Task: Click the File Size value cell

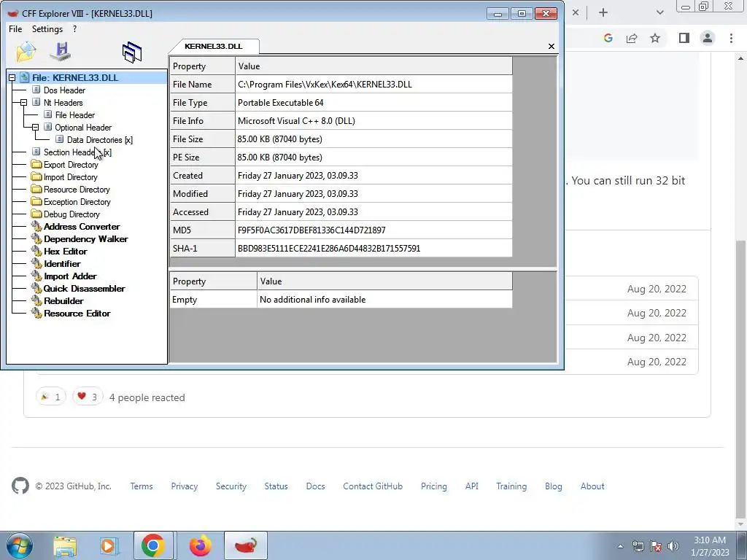Action: tap(373, 139)
